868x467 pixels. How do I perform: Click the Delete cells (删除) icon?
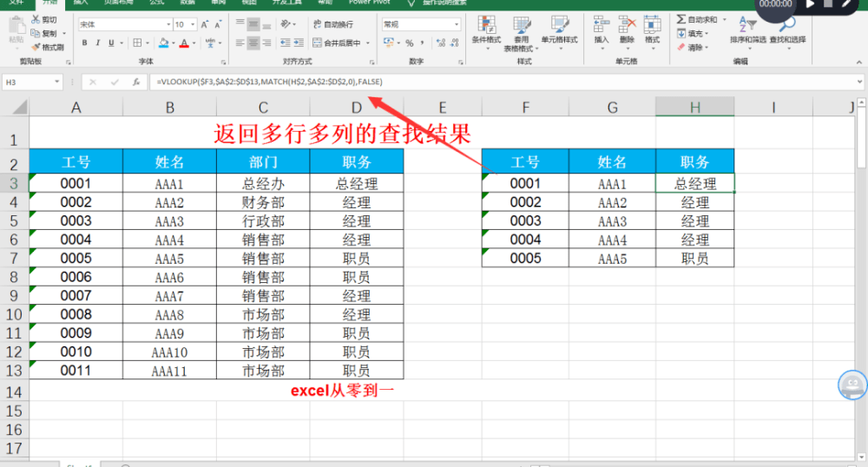627,25
